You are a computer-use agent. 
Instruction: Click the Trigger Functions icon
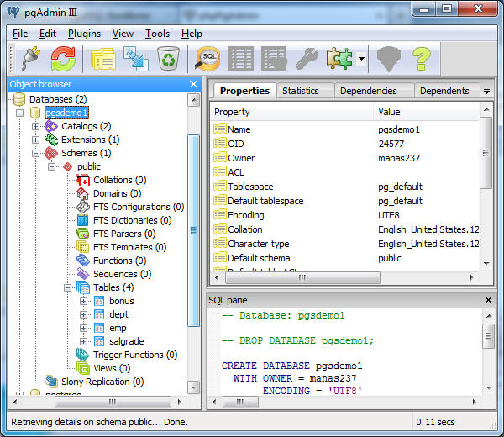(x=83, y=355)
